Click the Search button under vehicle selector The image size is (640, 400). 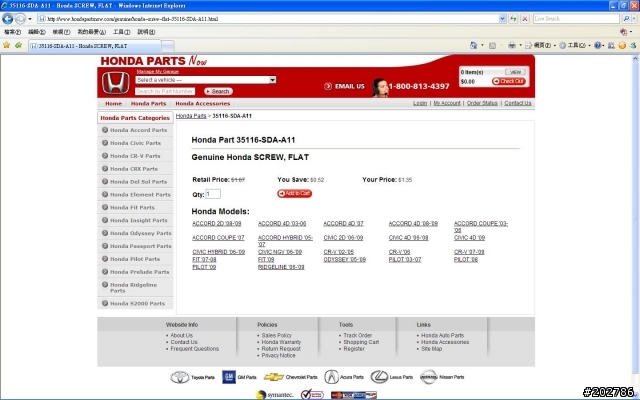218,91
